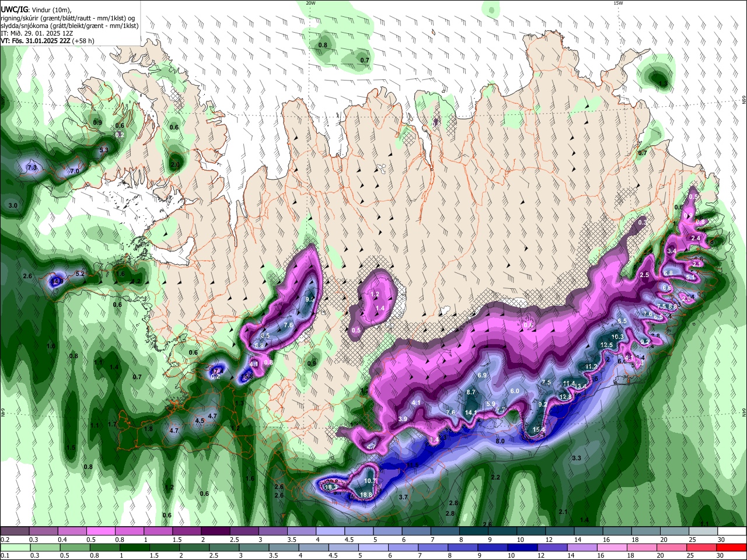Click the 7.3 precipitation value on the map
This screenshot has width=747, height=560.
click(32, 168)
